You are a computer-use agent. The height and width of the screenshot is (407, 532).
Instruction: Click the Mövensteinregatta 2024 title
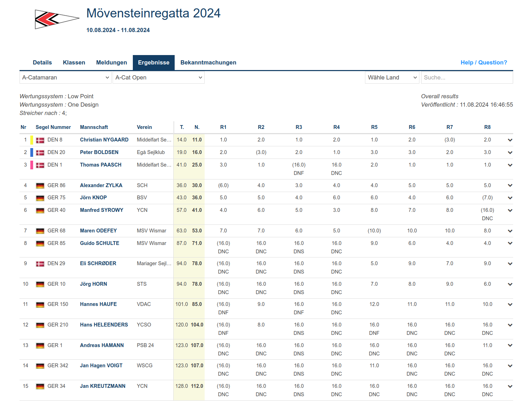[153, 13]
